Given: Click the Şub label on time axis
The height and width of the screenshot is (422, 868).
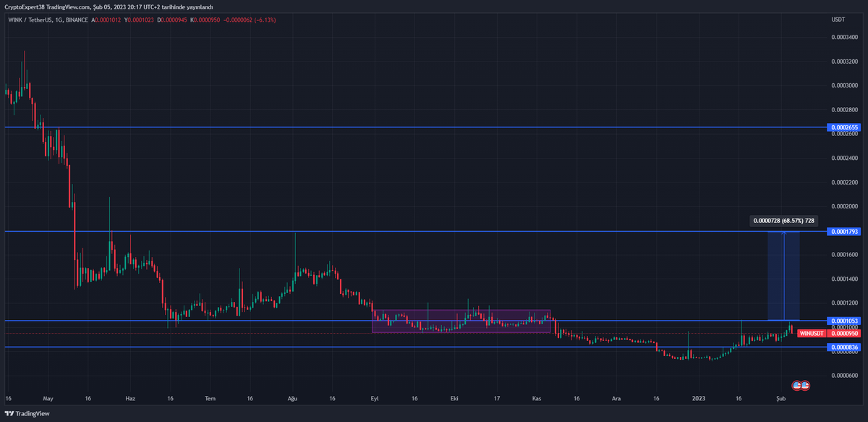Looking at the screenshot, I should pos(780,398).
